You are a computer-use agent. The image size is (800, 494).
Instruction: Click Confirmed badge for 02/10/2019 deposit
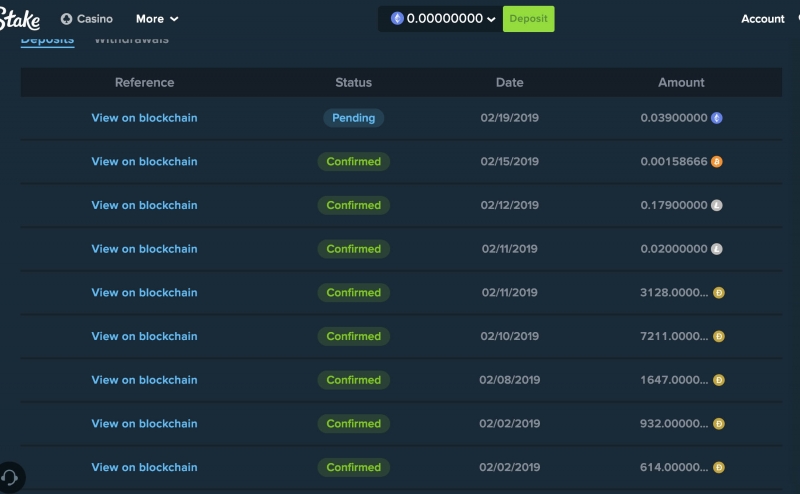354,336
